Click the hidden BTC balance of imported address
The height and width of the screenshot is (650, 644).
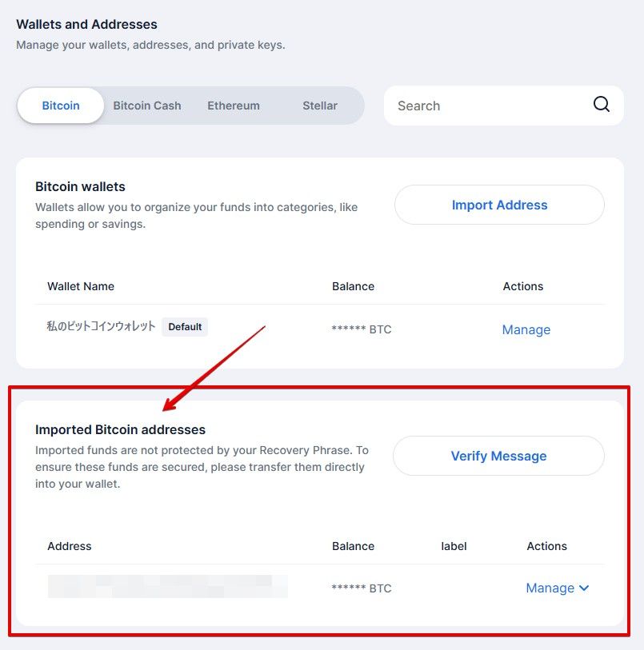(362, 588)
